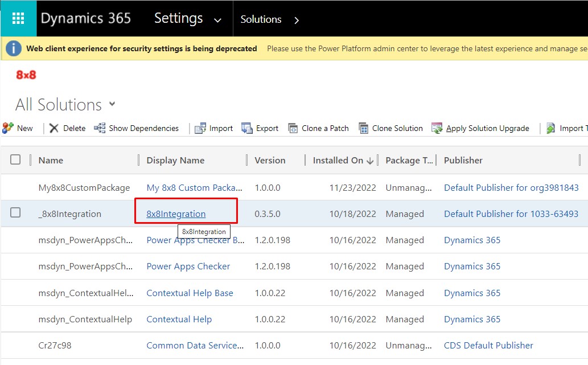
Task: Sort by Display Name column header
Action: point(175,160)
